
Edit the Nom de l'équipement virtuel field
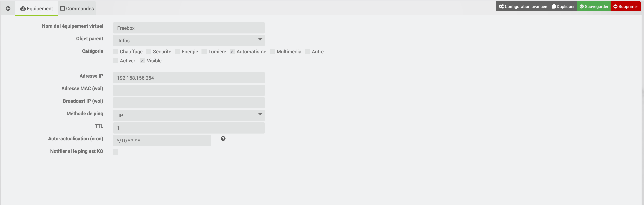[189, 28]
